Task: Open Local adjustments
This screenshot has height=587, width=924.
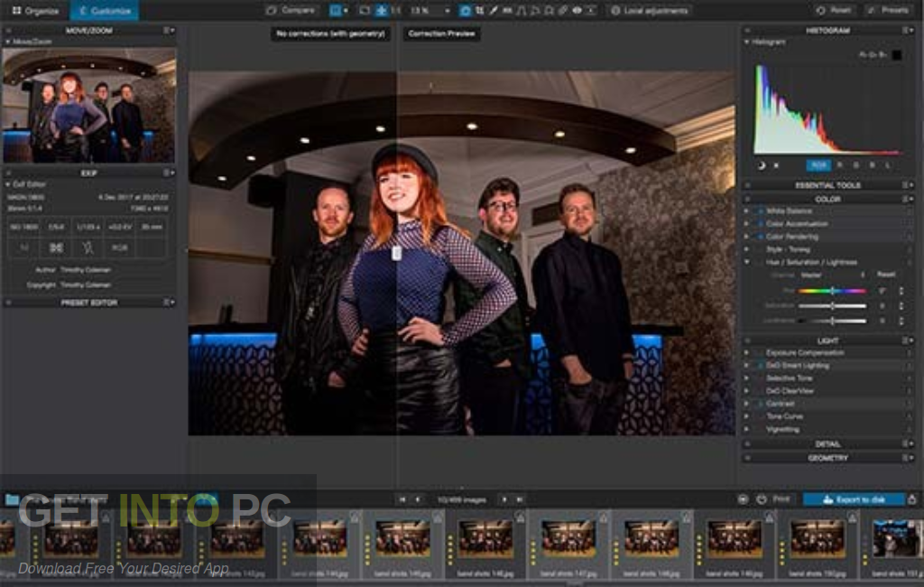Action: click(649, 11)
